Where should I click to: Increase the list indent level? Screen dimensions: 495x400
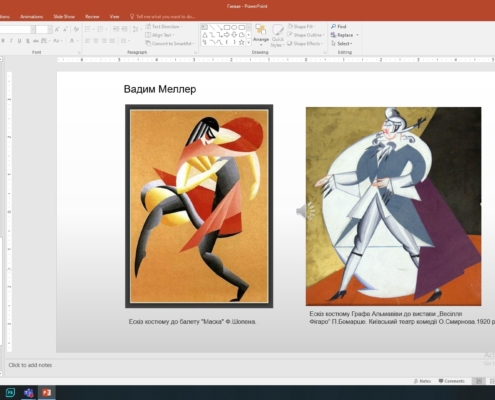tap(124, 29)
